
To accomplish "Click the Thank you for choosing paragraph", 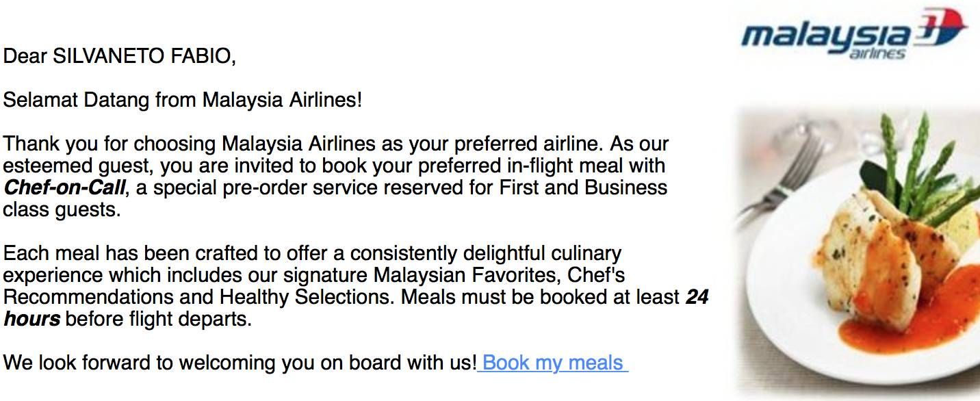I will click(335, 177).
